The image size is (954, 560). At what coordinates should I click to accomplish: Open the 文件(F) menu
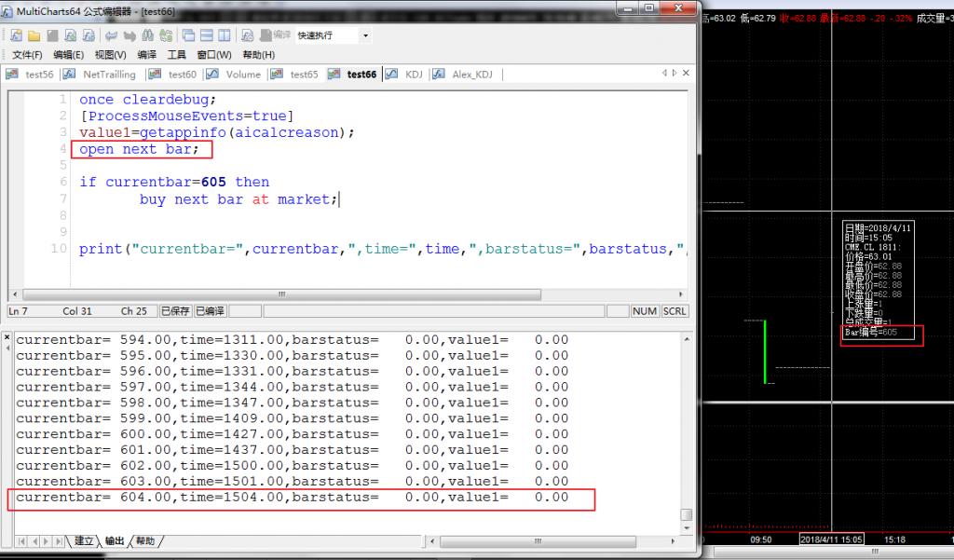(x=27, y=55)
